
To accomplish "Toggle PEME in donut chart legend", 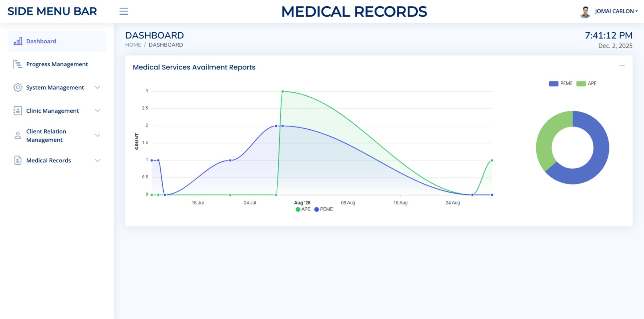I will coord(561,84).
